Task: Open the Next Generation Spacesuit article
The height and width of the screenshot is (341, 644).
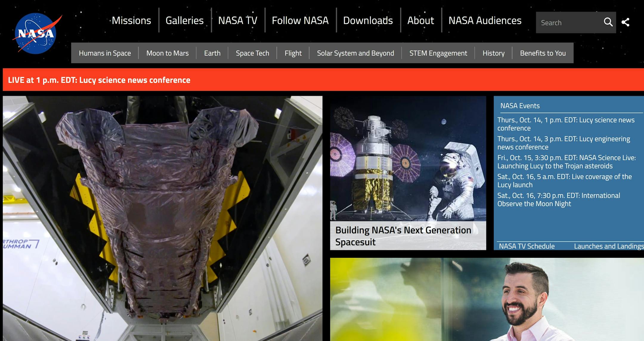Action: tap(403, 236)
